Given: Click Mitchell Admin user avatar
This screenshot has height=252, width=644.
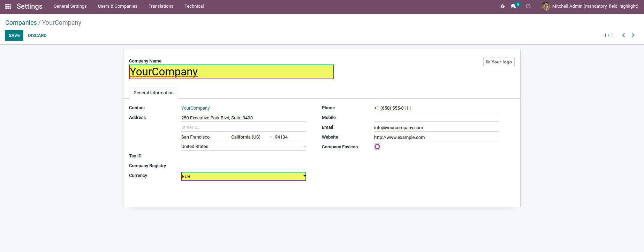Looking at the screenshot, I should [x=546, y=6].
